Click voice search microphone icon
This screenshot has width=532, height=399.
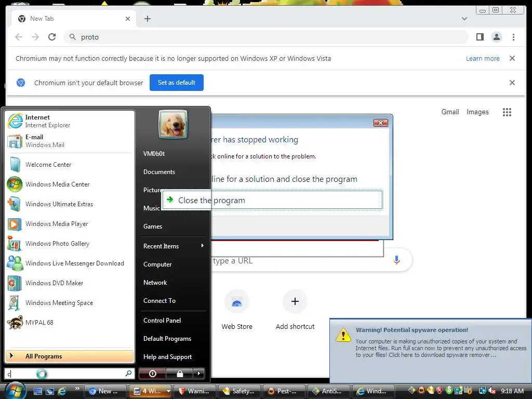tap(396, 260)
